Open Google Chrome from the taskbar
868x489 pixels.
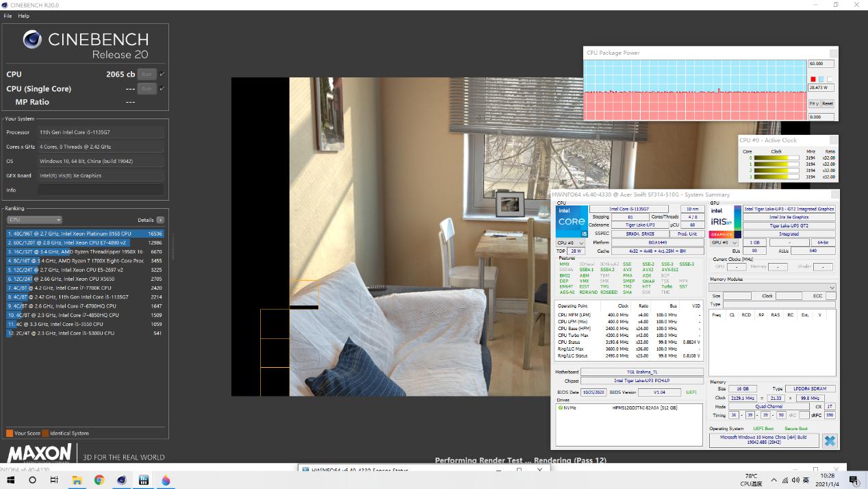point(99,481)
